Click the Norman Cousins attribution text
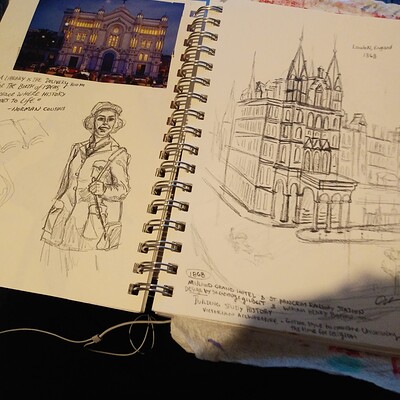 point(37,108)
